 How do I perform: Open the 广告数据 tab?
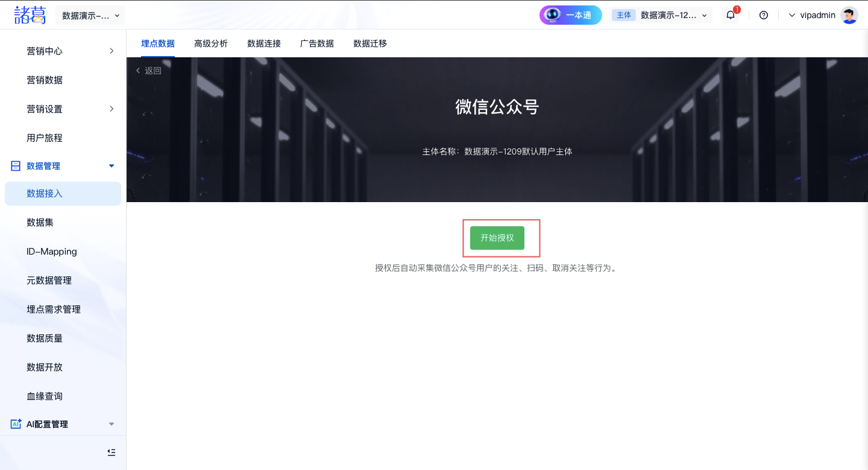click(317, 43)
